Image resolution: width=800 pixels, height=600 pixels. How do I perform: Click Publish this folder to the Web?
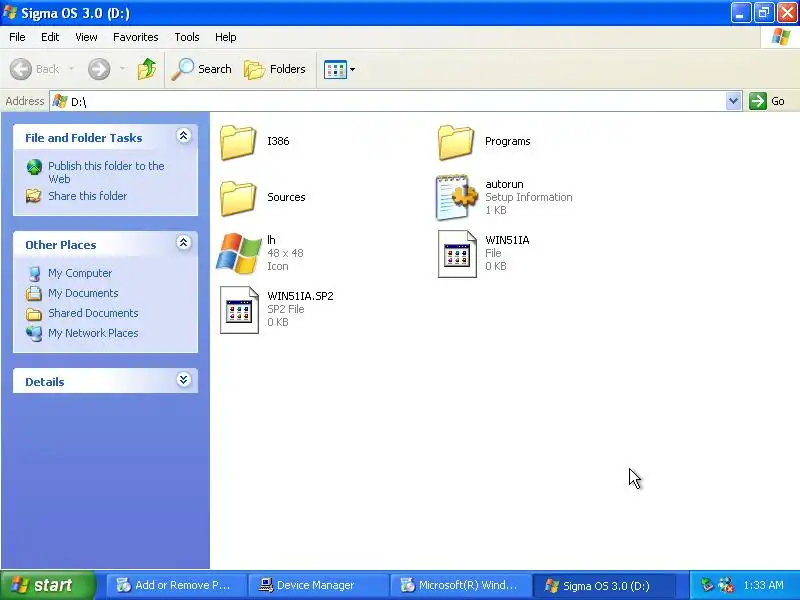[x=106, y=172]
